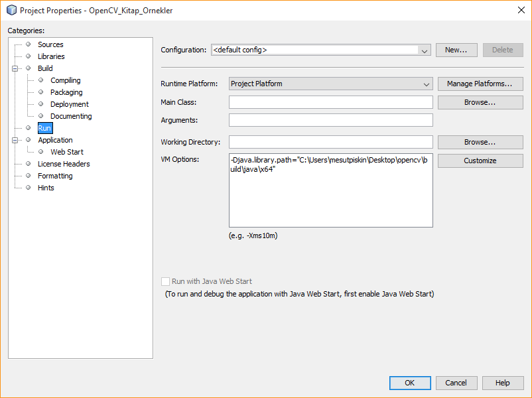Click the NetBeans cube icon in title bar

click(11, 10)
